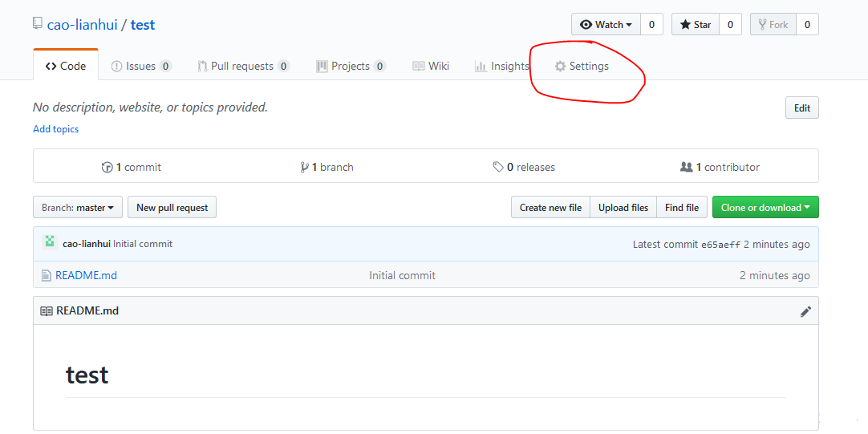Click the book icon in README.md header

[47, 311]
